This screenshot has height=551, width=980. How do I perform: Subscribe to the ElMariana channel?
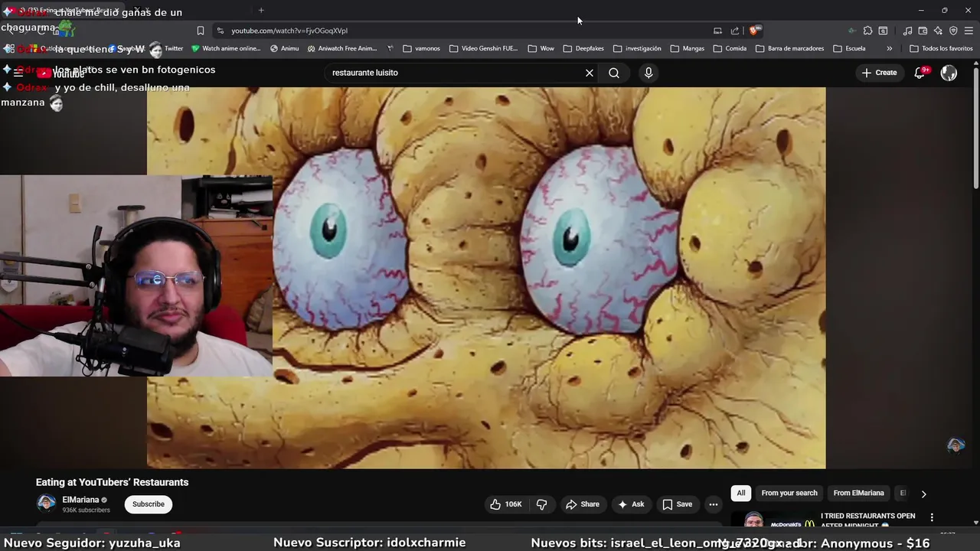pos(149,504)
